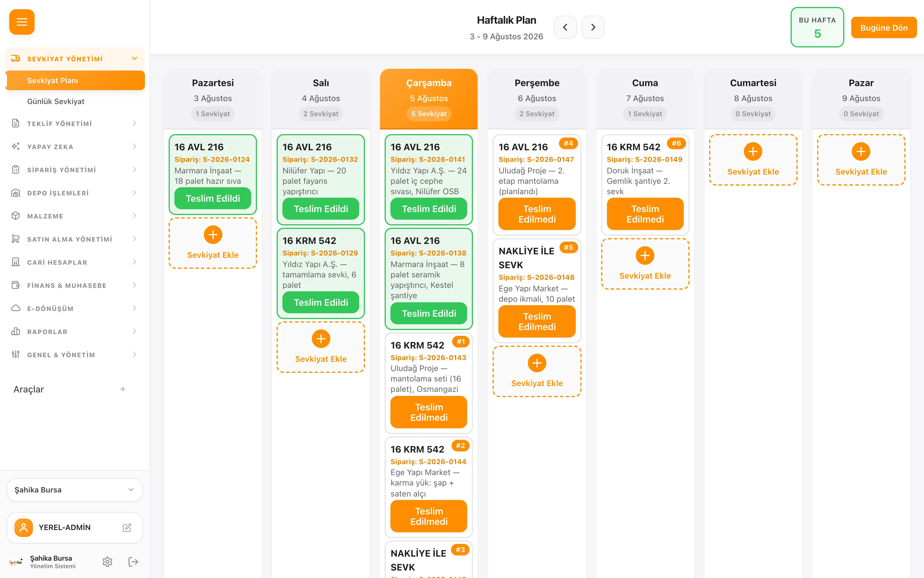Click the Raporlar bar chart icon
Image resolution: width=924 pixels, height=578 pixels.
click(x=15, y=331)
